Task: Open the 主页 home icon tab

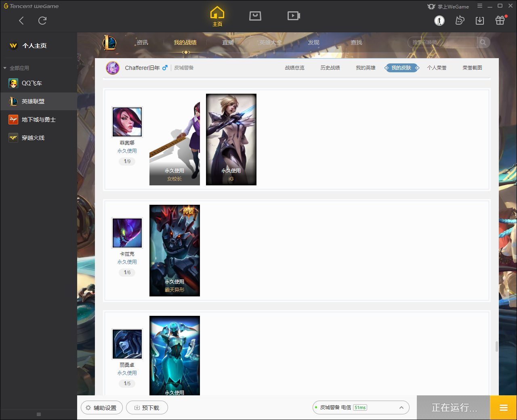Action: point(217,16)
